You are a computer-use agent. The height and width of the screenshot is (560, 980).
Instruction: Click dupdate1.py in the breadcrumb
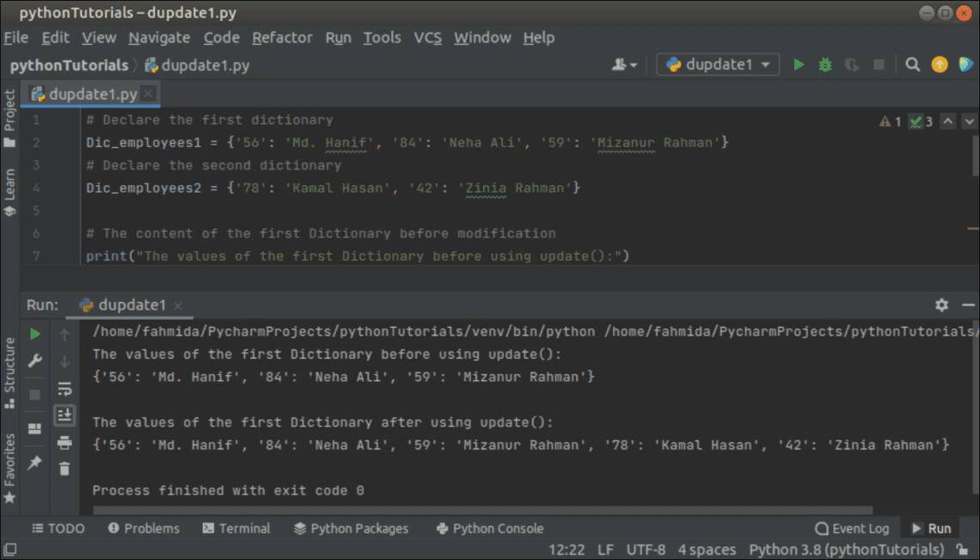[x=197, y=65]
